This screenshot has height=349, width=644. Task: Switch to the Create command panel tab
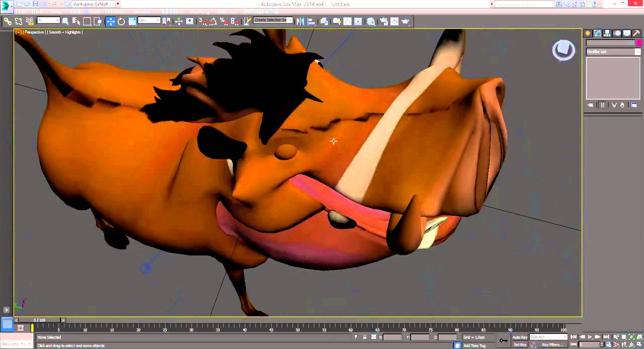pos(588,33)
